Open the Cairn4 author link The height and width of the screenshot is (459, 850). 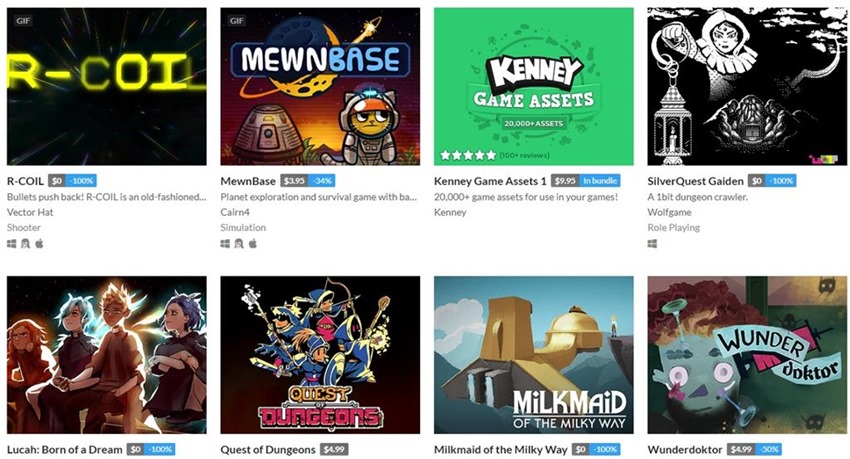click(x=235, y=212)
